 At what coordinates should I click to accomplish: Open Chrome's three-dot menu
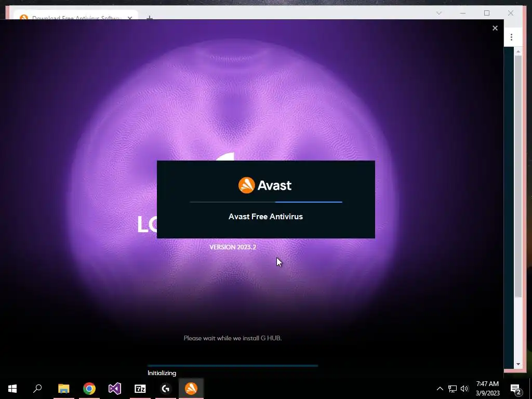(511, 37)
